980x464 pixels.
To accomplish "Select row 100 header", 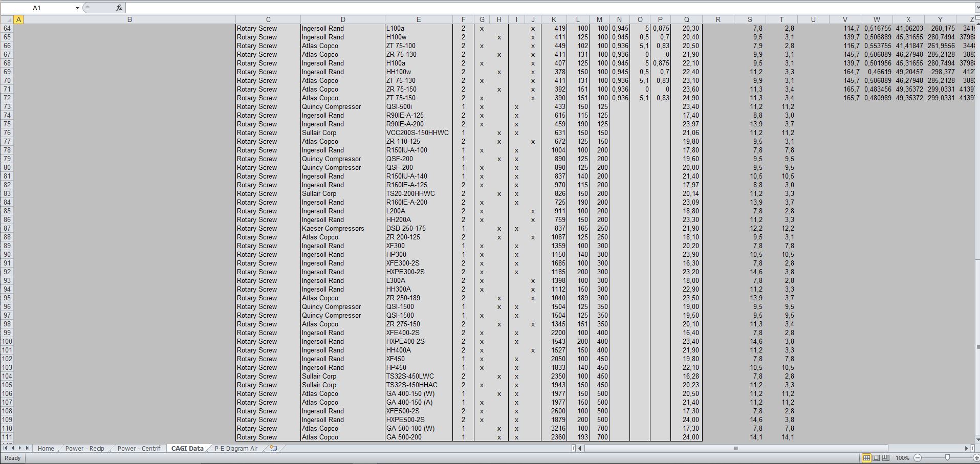I will [7, 341].
